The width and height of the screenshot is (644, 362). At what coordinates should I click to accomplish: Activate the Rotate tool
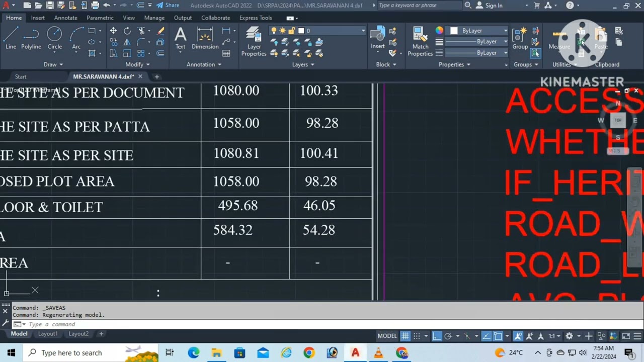(127, 31)
